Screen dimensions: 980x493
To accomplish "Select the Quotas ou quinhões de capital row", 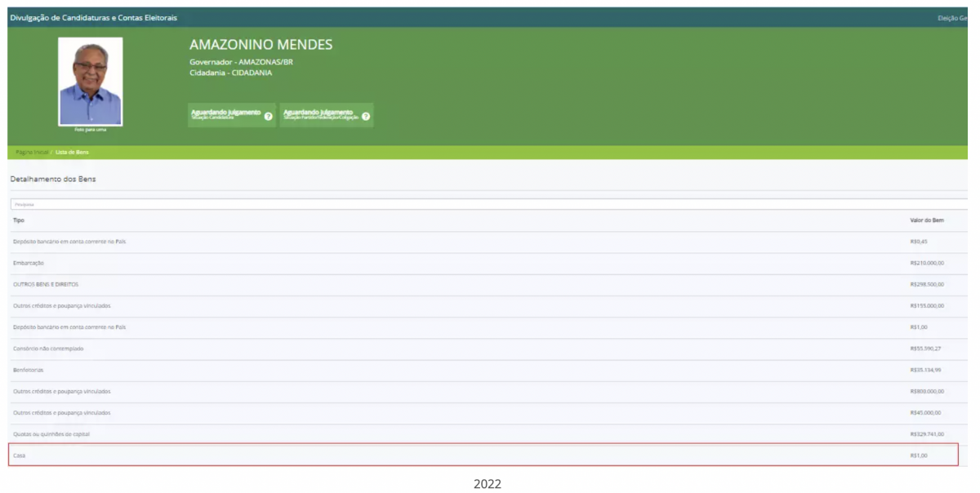I will [51, 434].
